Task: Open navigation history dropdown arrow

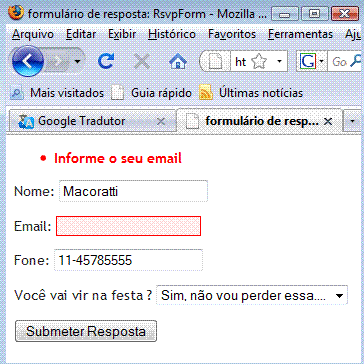Action: point(77,62)
